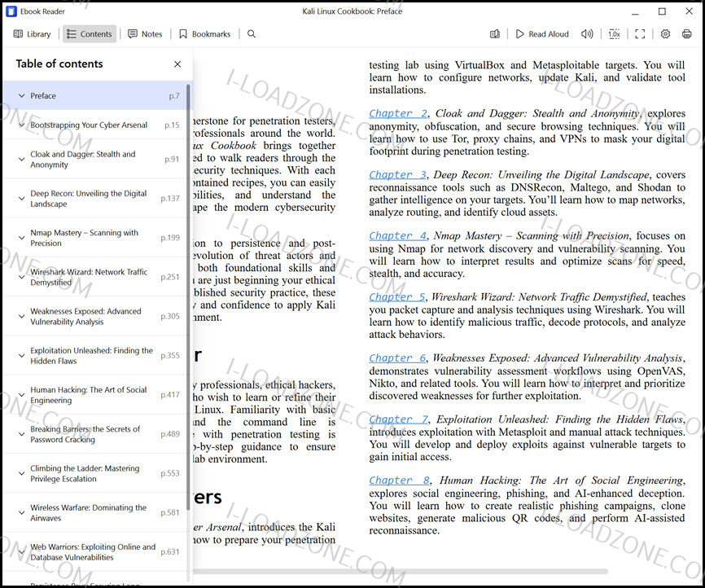Follow the Chapter 2 link
This screenshot has width=705, height=588.
tap(398, 113)
